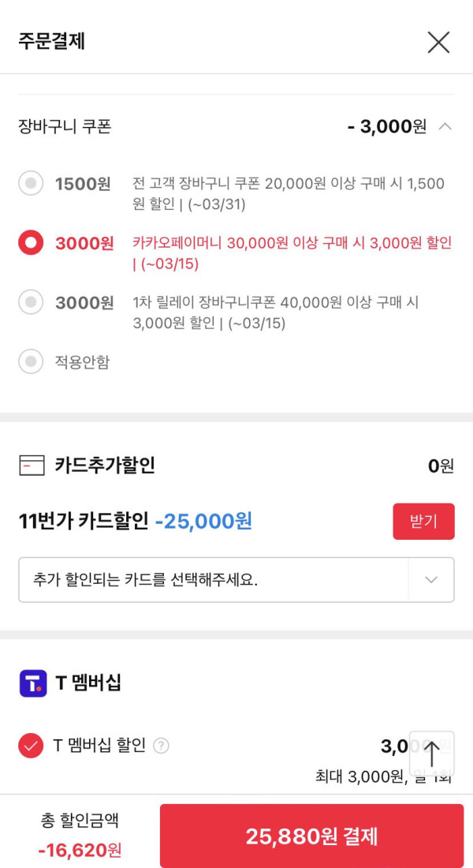Close the 주문결제 checkout page
This screenshot has height=868, width=473.
[x=438, y=42]
